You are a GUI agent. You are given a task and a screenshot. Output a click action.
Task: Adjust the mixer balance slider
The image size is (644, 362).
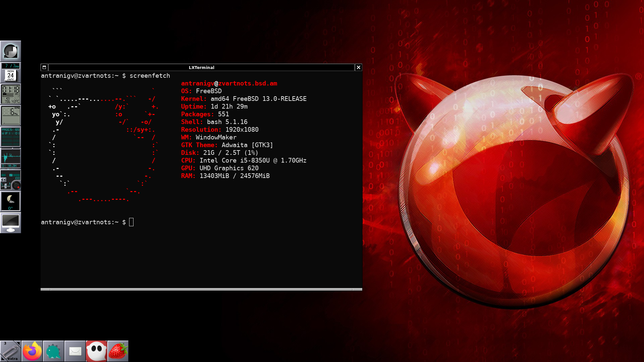[x=6, y=186]
